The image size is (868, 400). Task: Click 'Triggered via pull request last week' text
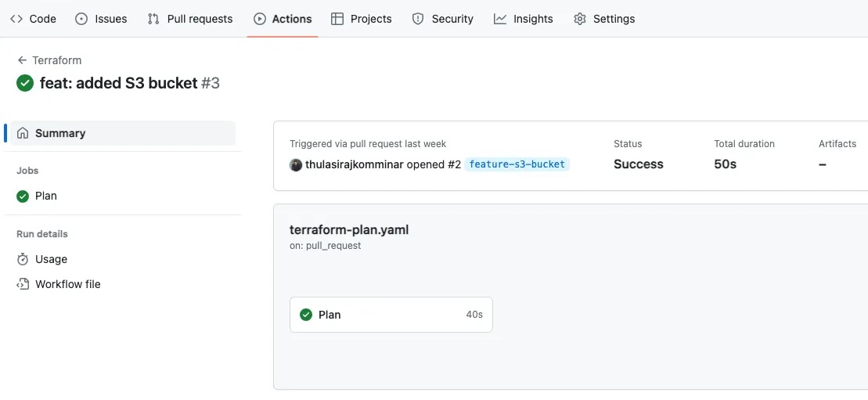point(368,144)
